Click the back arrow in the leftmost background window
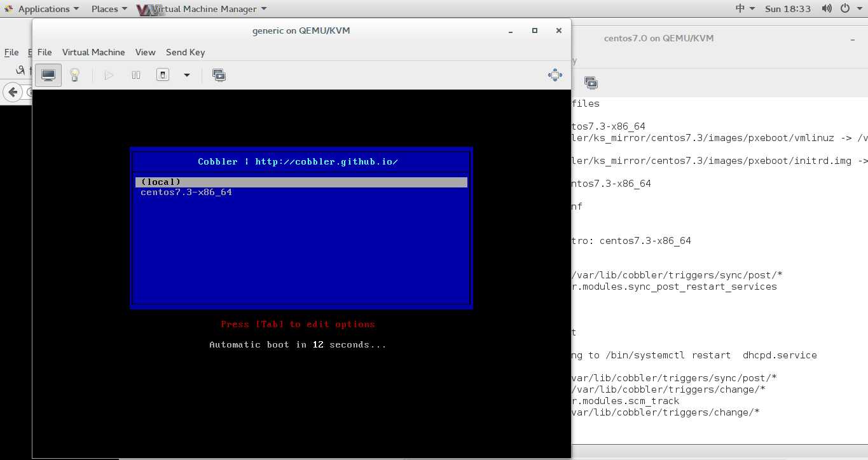 [13, 92]
